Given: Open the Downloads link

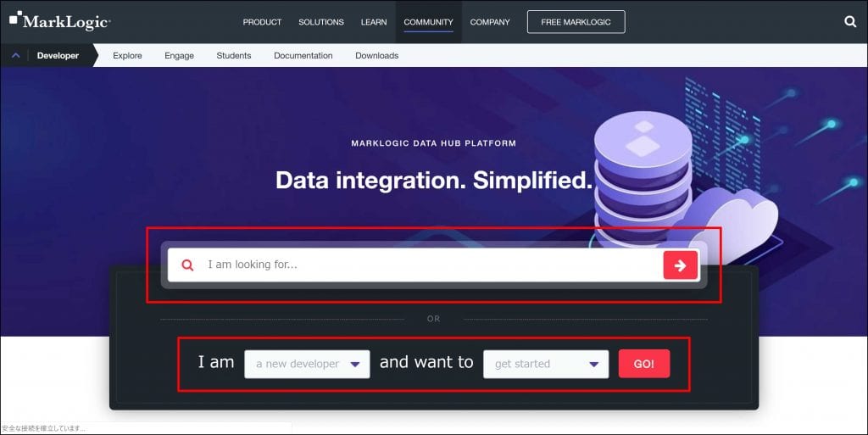Looking at the screenshot, I should tap(376, 56).
